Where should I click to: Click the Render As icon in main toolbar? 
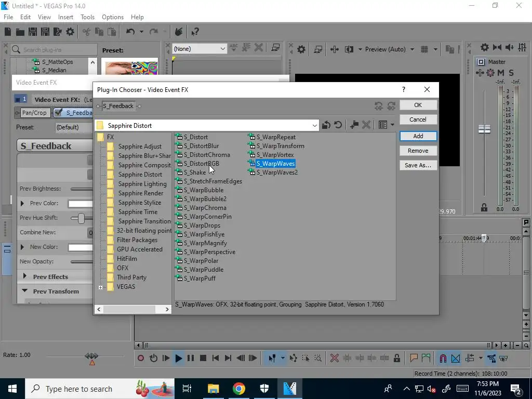click(x=58, y=32)
